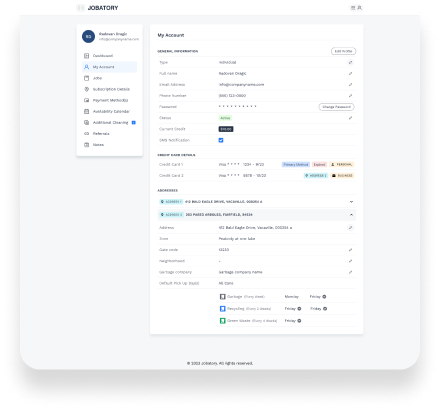Click the green Active status badge
Image resolution: width=440 pixels, height=410 pixels.
point(225,118)
